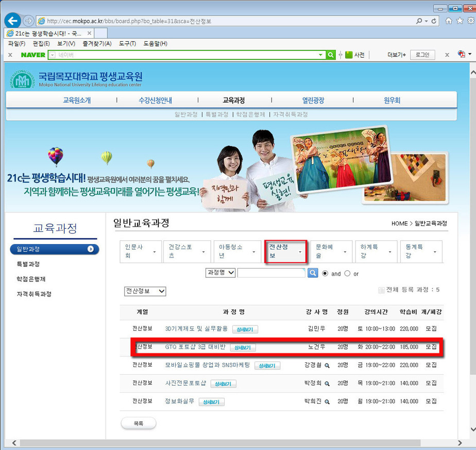This screenshot has height=450, width=476.
Task: Select the 'and' radio button
Action: [x=325, y=273]
